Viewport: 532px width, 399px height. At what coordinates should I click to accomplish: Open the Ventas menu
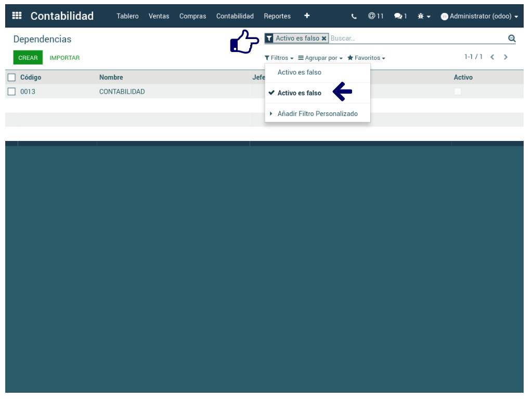tap(159, 16)
